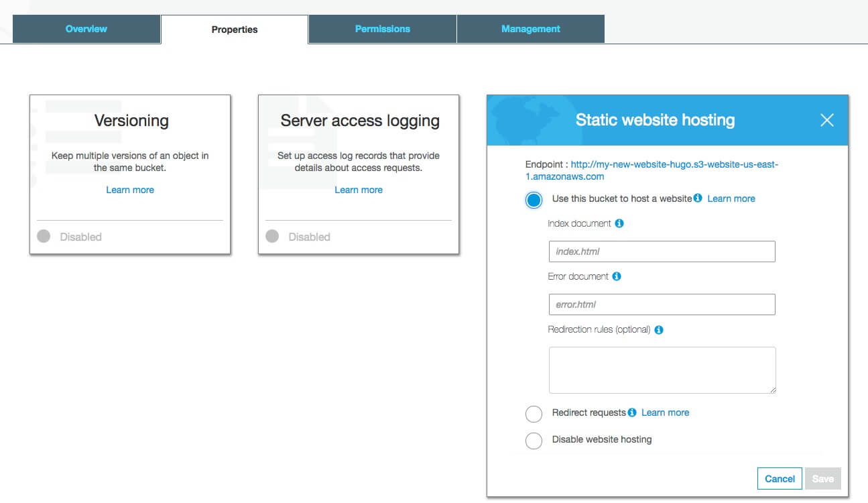The width and height of the screenshot is (868, 503).
Task: Toggle Server access logging Disabled indicator
Action: pyautogui.click(x=272, y=236)
